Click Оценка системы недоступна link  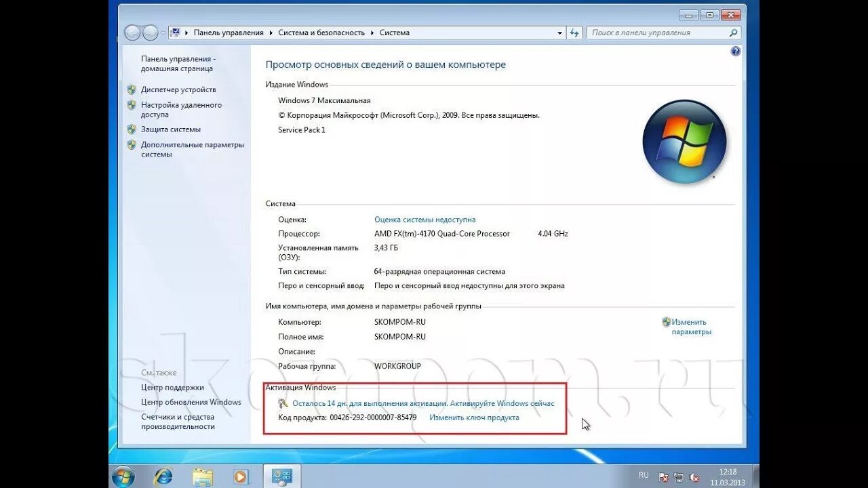(425, 220)
